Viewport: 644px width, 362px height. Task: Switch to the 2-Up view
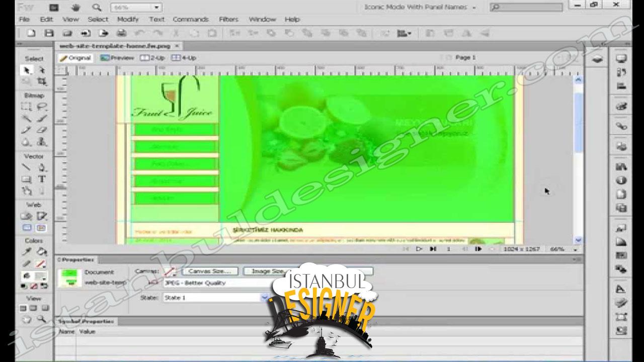tap(152, 58)
